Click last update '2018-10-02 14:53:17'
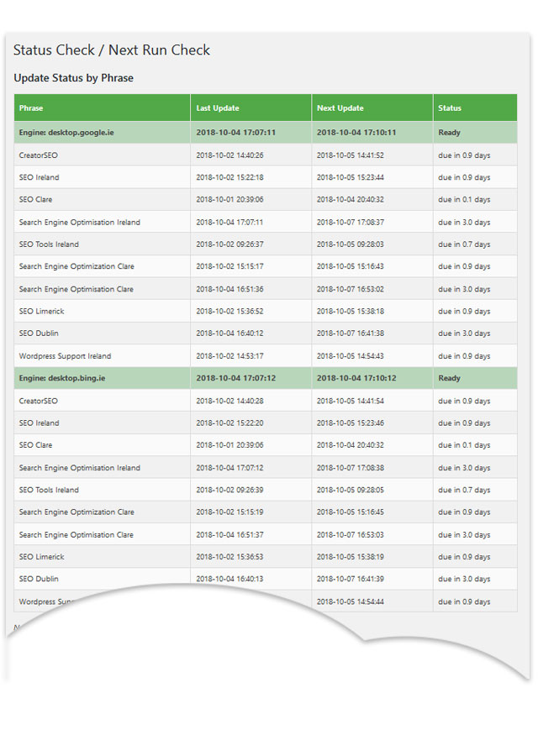538x756 pixels. point(229,356)
